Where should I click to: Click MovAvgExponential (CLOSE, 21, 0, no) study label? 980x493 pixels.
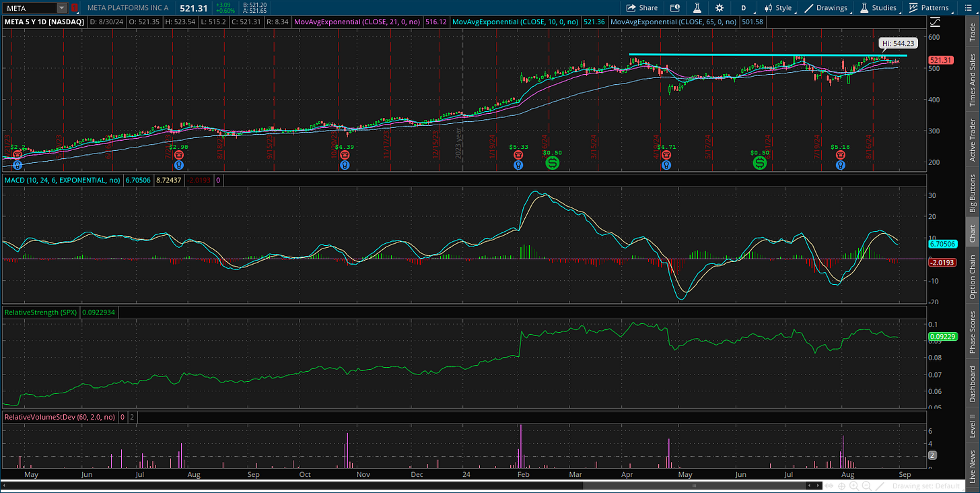point(355,22)
